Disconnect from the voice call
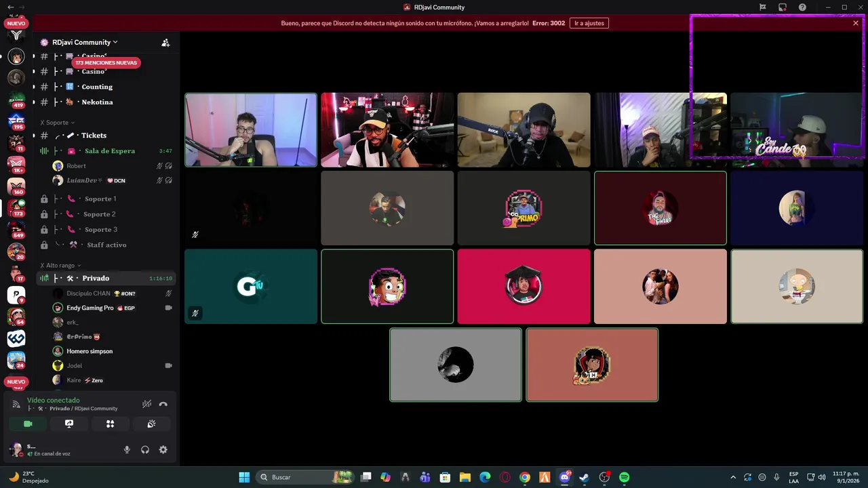 click(x=163, y=404)
